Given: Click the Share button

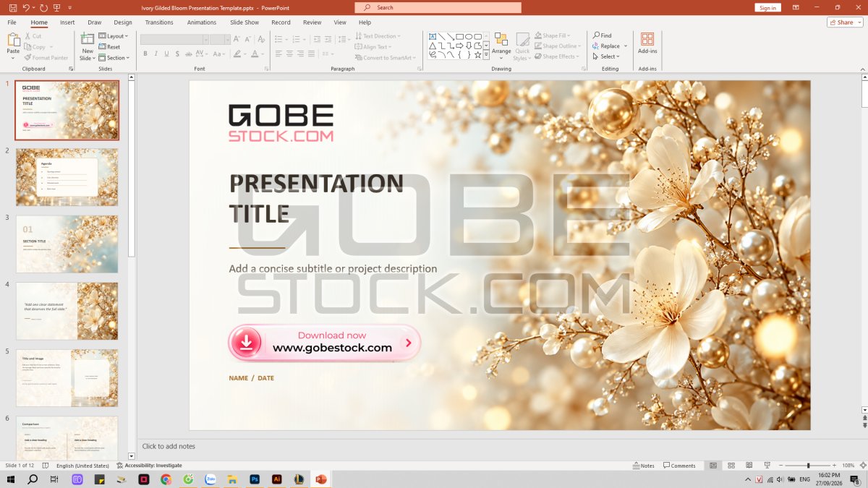Looking at the screenshot, I should (845, 22).
